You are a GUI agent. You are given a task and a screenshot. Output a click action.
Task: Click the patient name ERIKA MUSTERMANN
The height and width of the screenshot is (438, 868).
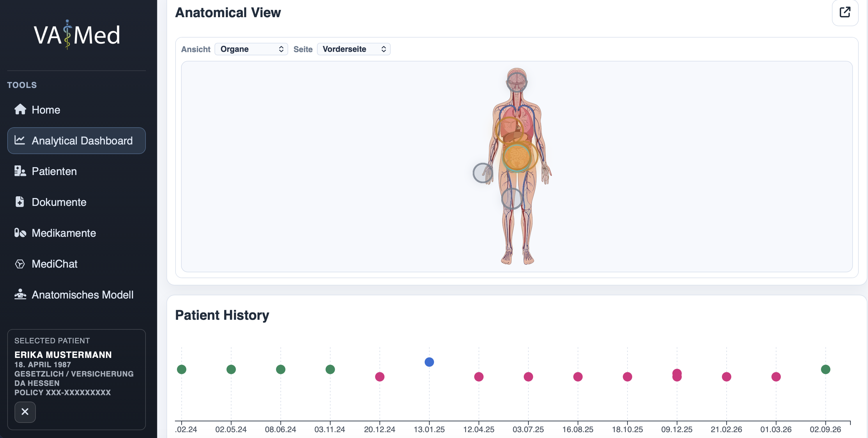pos(63,355)
